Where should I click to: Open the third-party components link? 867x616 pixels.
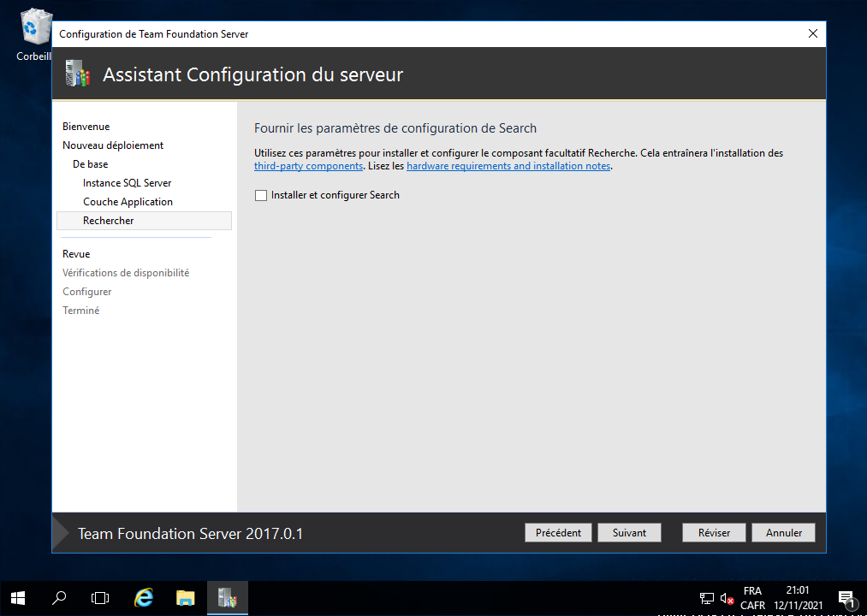click(x=308, y=166)
